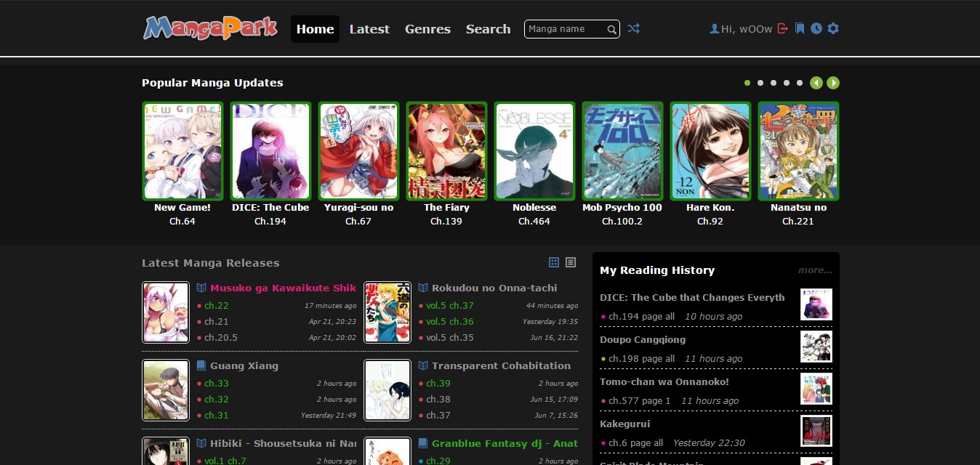
Task: Switch latest releases to list view
Action: [x=571, y=262]
